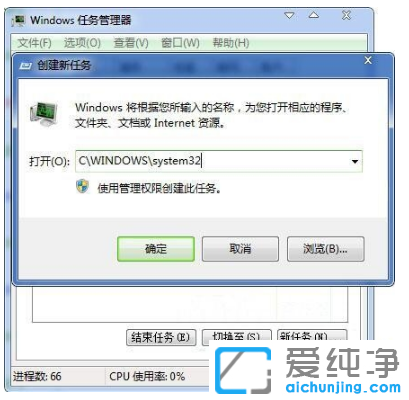Viewport: 409px width, 400px height.
Task: Click the Task Manager minimize arrow icon
Action: tap(289, 15)
